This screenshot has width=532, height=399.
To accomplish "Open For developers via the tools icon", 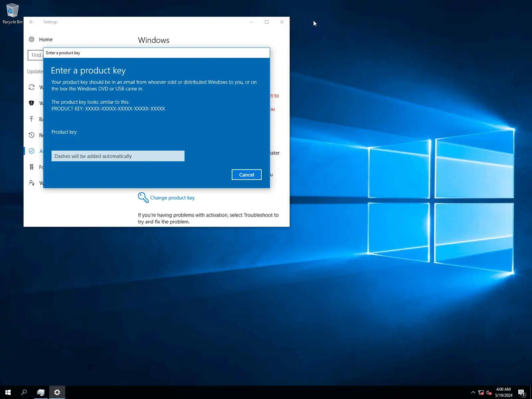I will click(32, 167).
